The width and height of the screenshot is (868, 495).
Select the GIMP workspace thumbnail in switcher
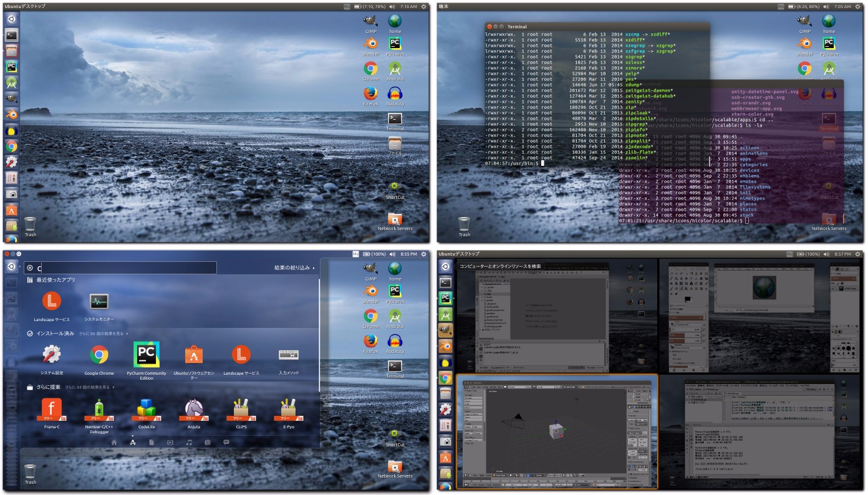point(761,316)
